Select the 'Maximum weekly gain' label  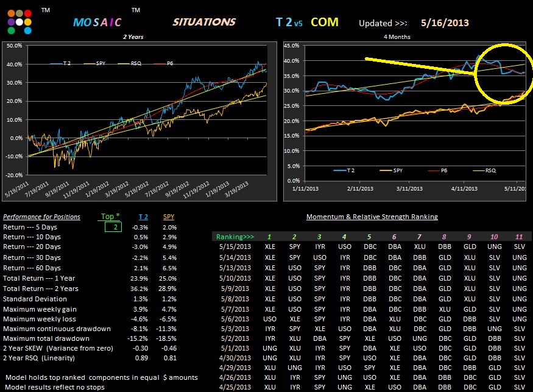click(40, 309)
